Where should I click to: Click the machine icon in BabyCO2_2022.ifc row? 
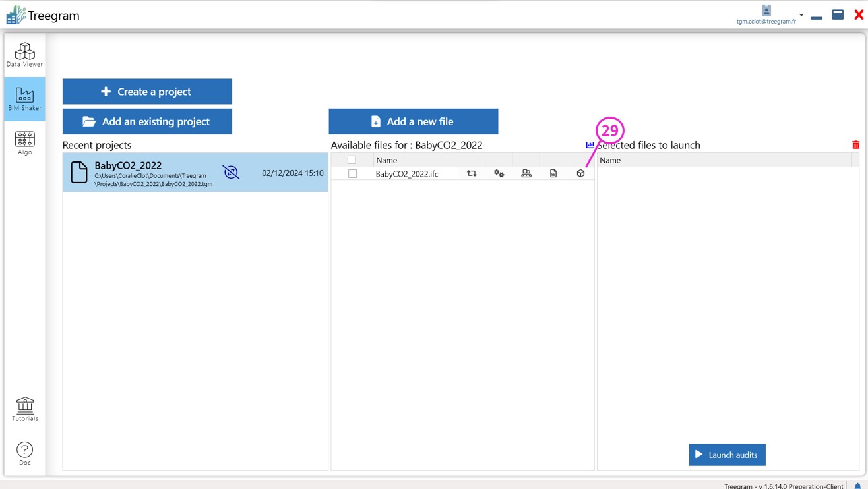[526, 173]
